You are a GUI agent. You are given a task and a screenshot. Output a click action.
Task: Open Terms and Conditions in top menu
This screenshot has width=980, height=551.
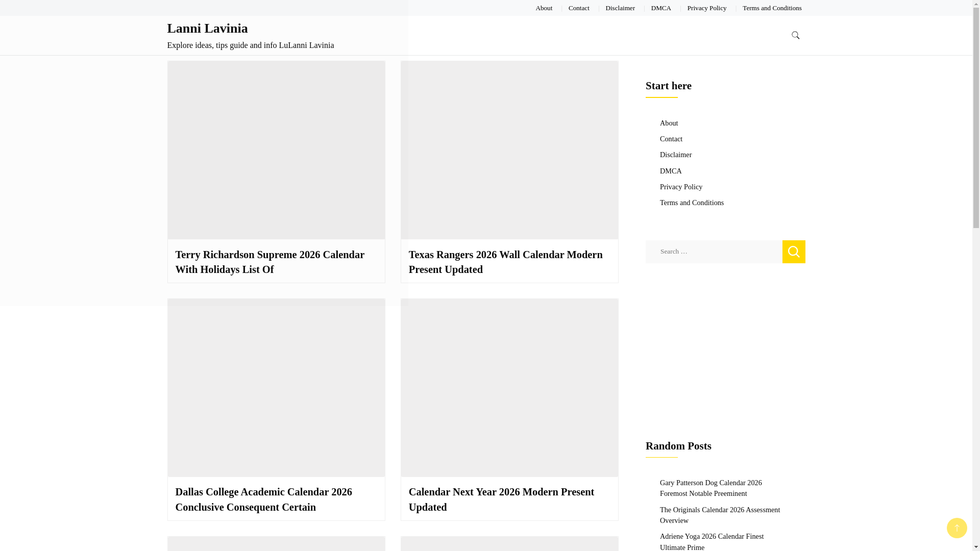click(772, 8)
